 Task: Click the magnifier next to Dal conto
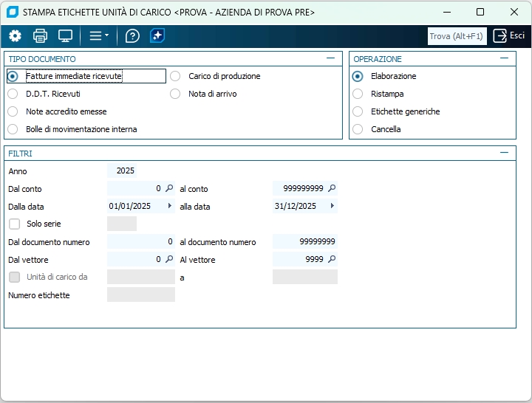[x=169, y=189]
